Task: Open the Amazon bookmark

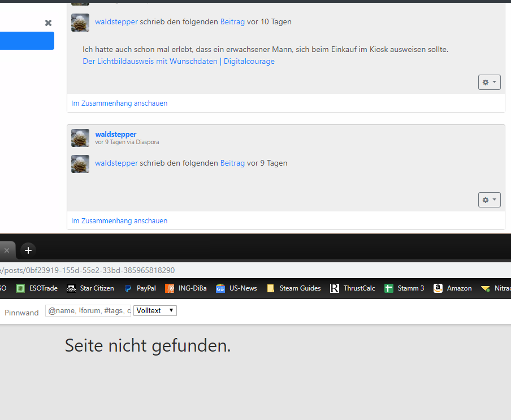Action: (453, 288)
